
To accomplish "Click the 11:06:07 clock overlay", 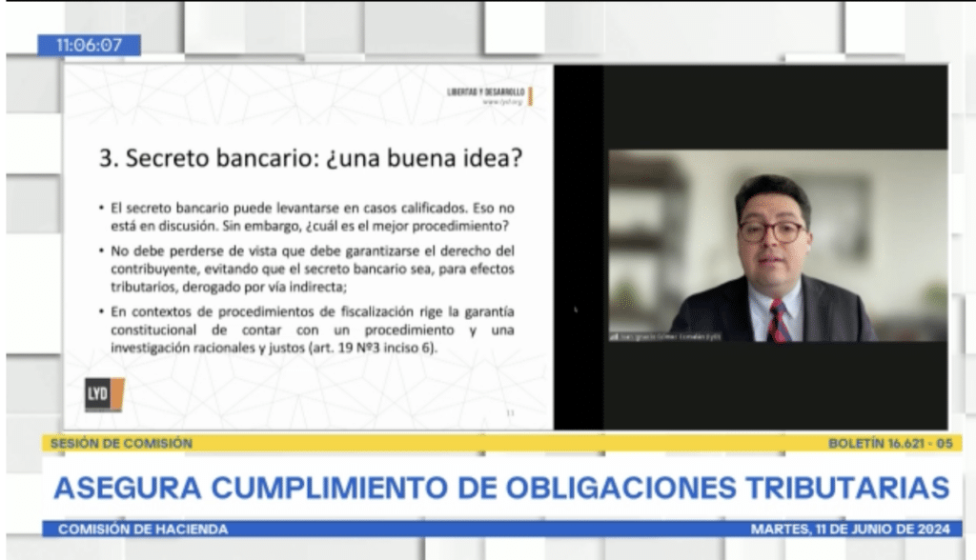I will [x=89, y=45].
